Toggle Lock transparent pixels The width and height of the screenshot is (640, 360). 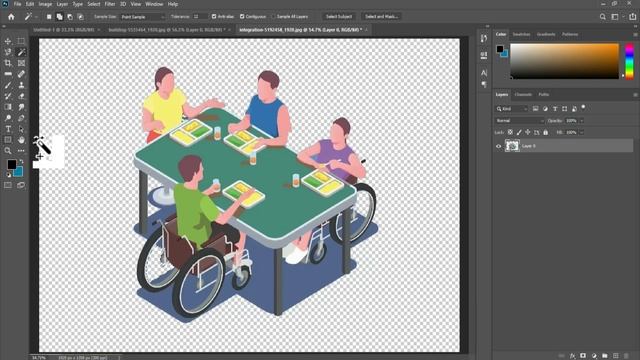(510, 132)
